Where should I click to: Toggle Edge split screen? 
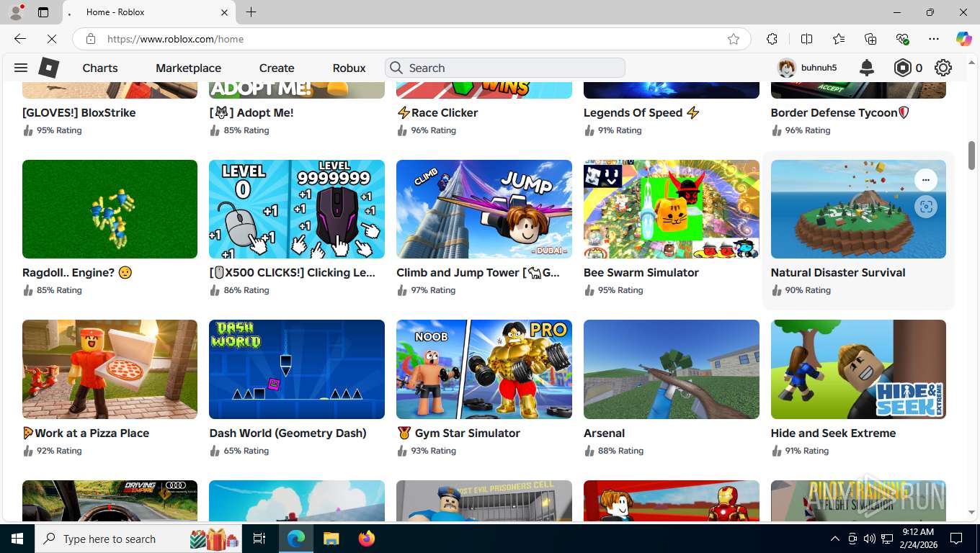(x=807, y=39)
